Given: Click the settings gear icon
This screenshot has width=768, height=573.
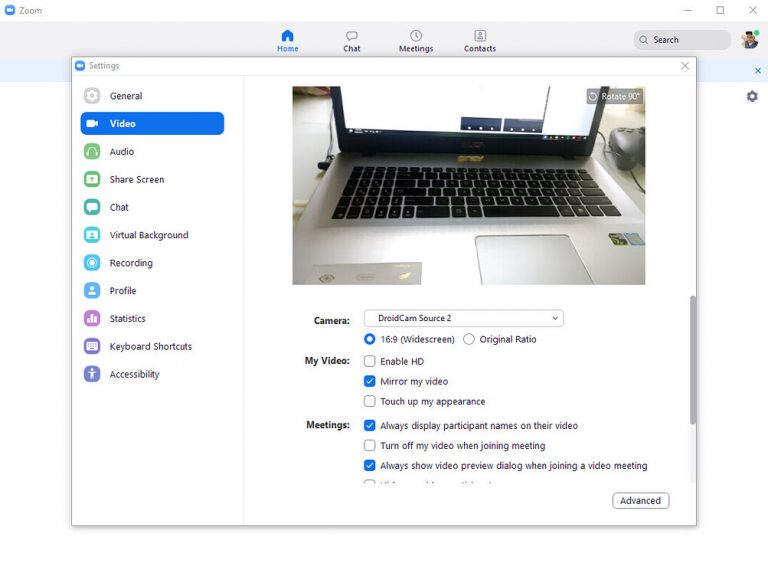Looking at the screenshot, I should 752,96.
